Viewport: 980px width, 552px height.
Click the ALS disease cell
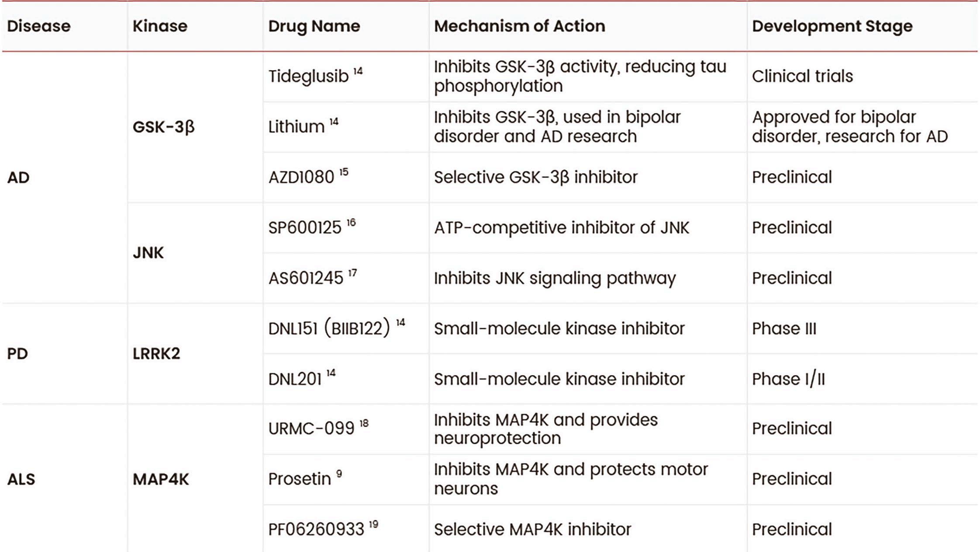click(21, 479)
